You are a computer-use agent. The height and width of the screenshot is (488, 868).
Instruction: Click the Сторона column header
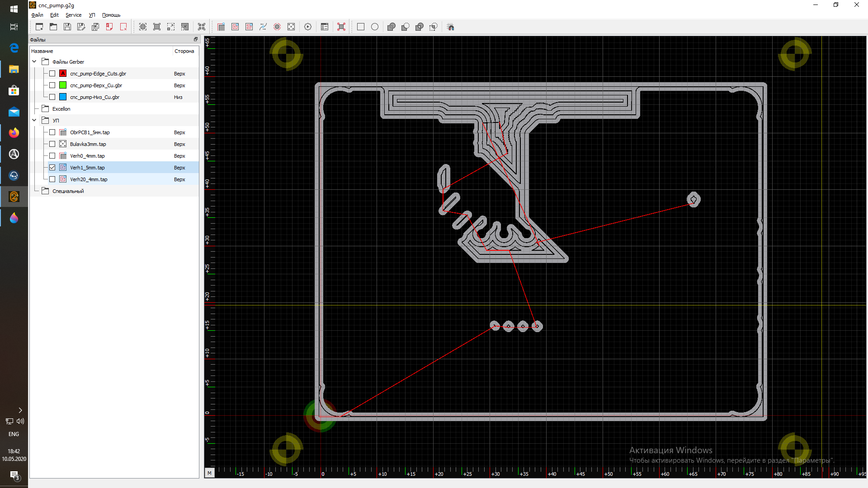[x=184, y=51]
